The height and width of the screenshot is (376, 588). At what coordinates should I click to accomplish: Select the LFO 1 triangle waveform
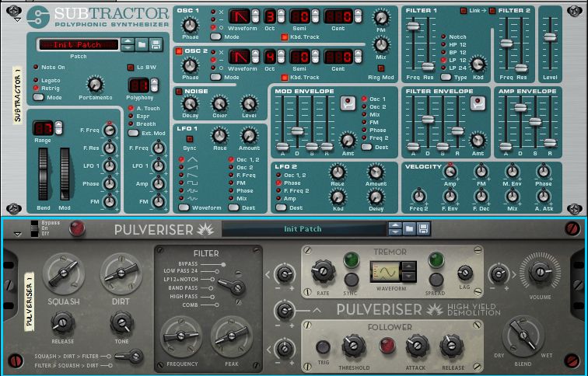tap(181, 159)
